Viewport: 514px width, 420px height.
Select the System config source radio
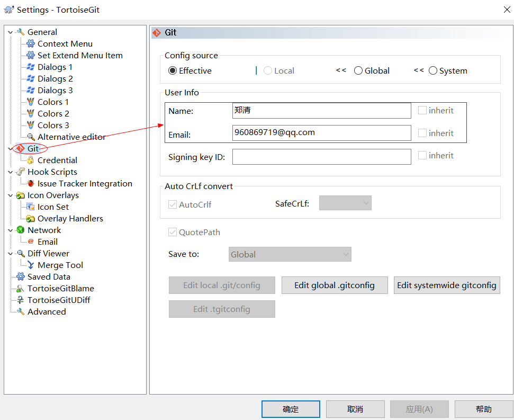point(433,70)
